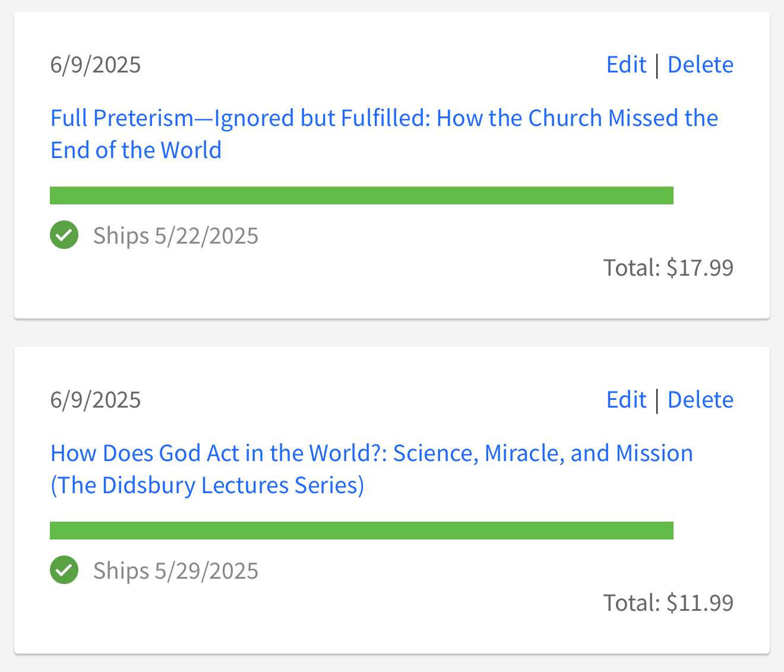
Task: Click the Total: $17.99 amount
Action: tap(668, 268)
